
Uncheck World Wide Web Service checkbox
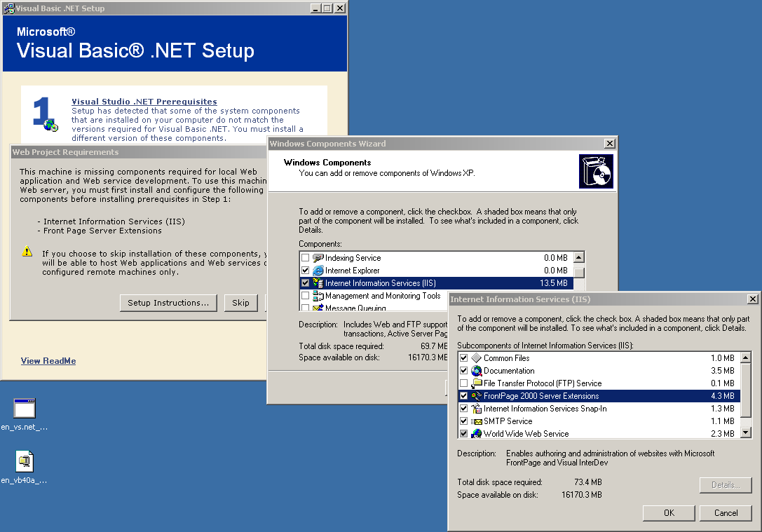point(463,433)
